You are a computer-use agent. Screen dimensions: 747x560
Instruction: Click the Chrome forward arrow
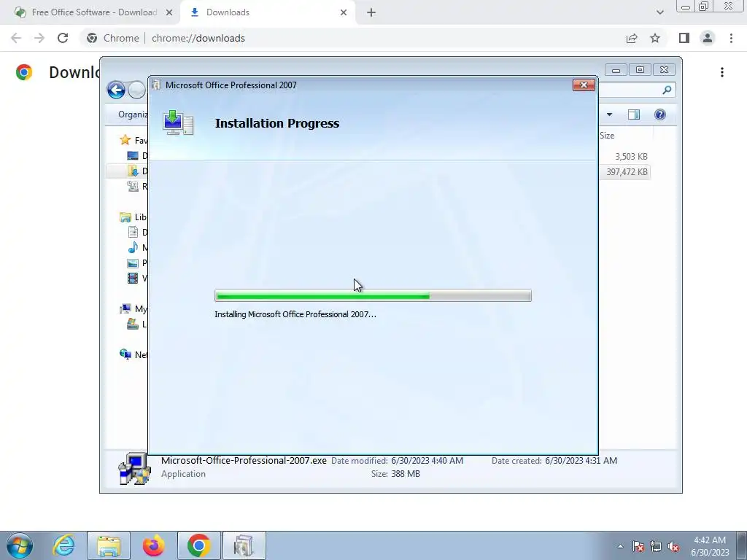[39, 38]
